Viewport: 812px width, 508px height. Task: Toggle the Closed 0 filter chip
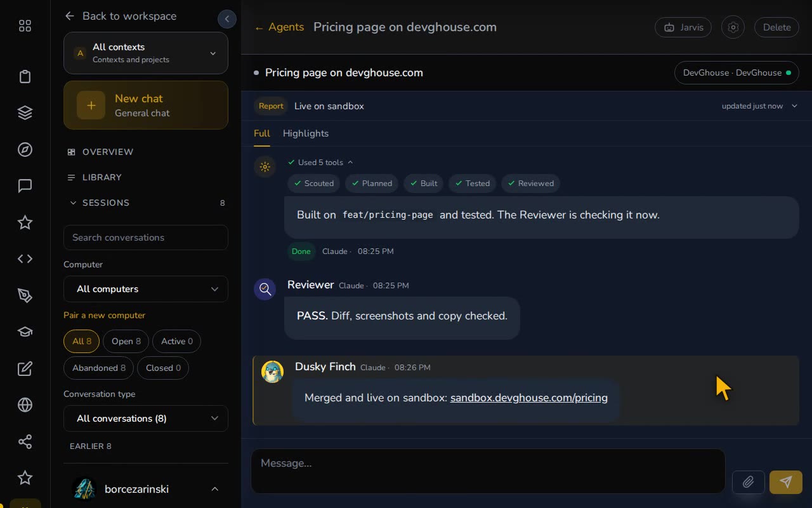tap(163, 368)
